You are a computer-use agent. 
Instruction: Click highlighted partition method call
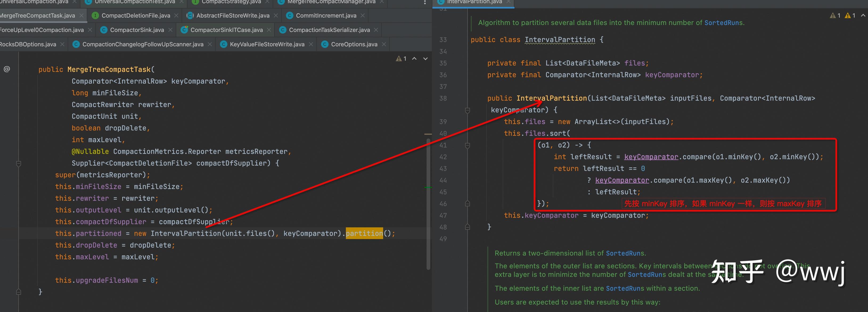click(x=364, y=233)
